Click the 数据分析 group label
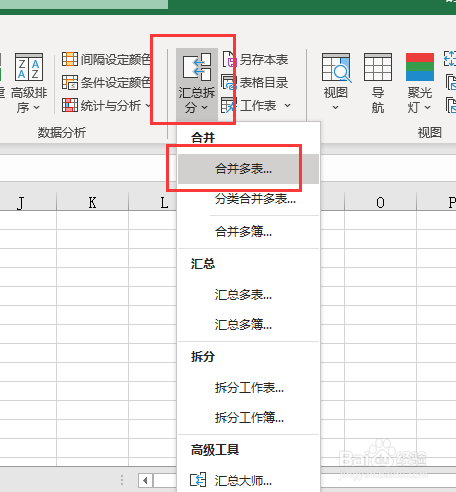The height and width of the screenshot is (492, 456). click(62, 133)
